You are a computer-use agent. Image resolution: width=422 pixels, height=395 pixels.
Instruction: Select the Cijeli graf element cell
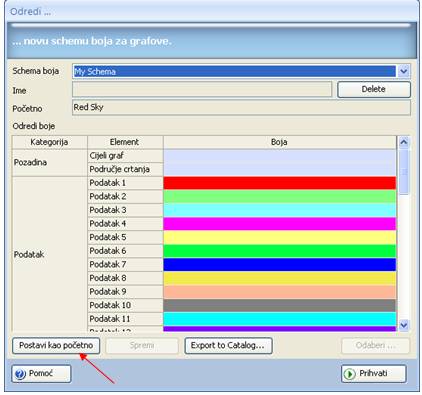(125, 156)
